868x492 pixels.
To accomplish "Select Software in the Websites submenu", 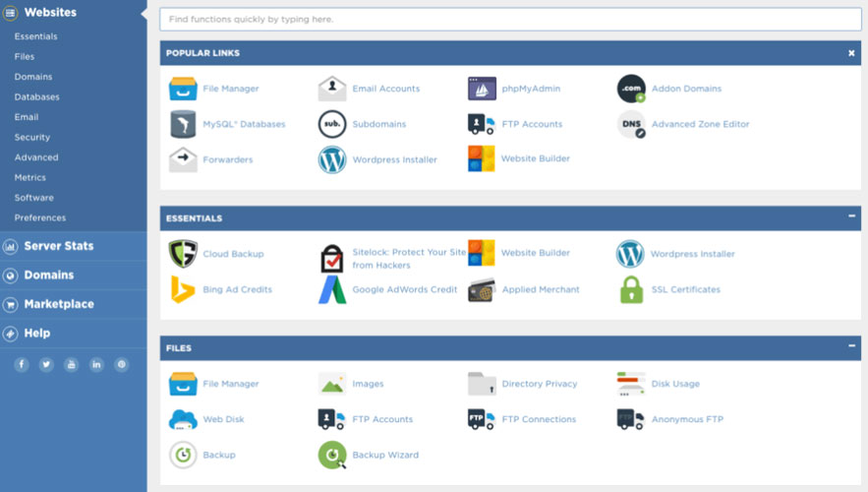I will pyautogui.click(x=34, y=198).
